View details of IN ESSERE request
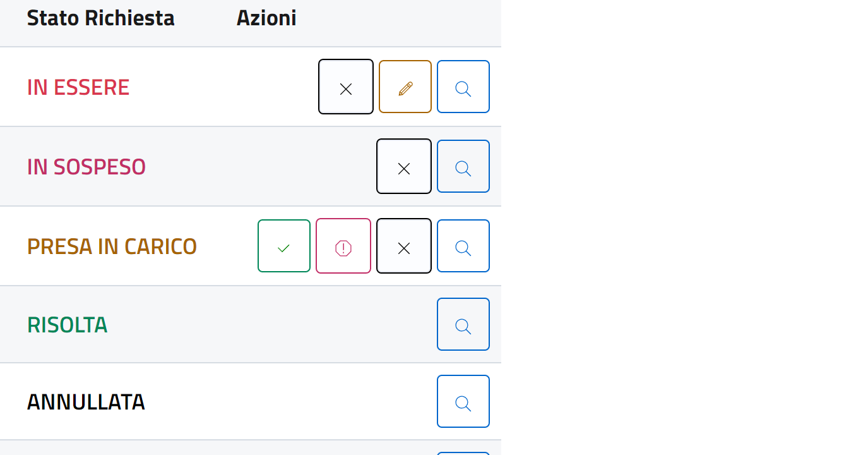The width and height of the screenshot is (868, 455). click(x=463, y=87)
